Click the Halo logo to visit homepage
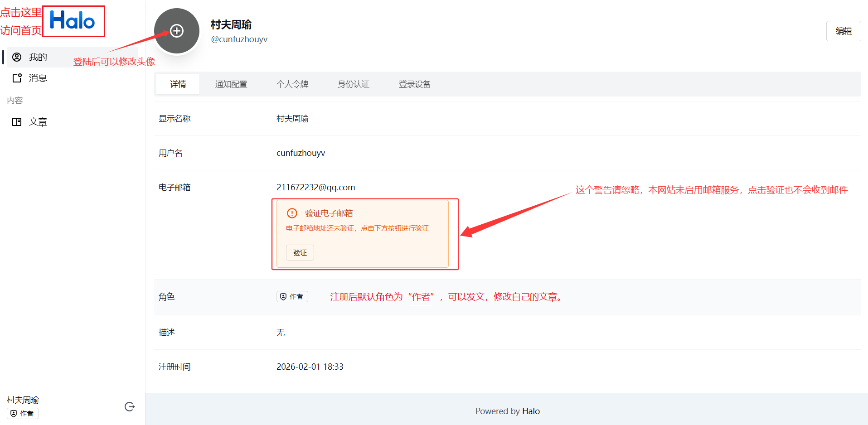This screenshot has height=425, width=868. click(73, 21)
